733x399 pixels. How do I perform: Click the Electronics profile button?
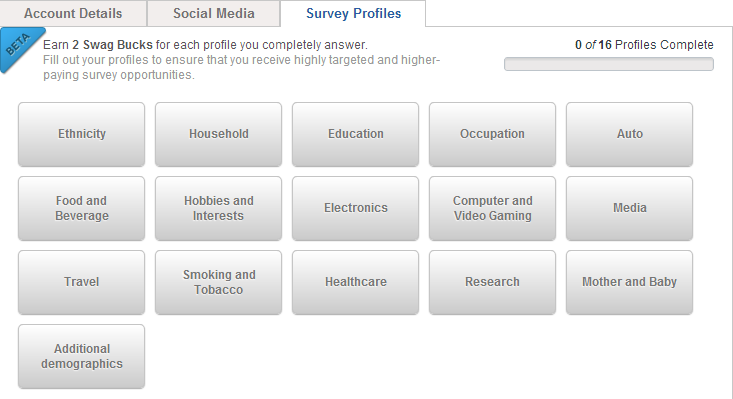(x=355, y=208)
